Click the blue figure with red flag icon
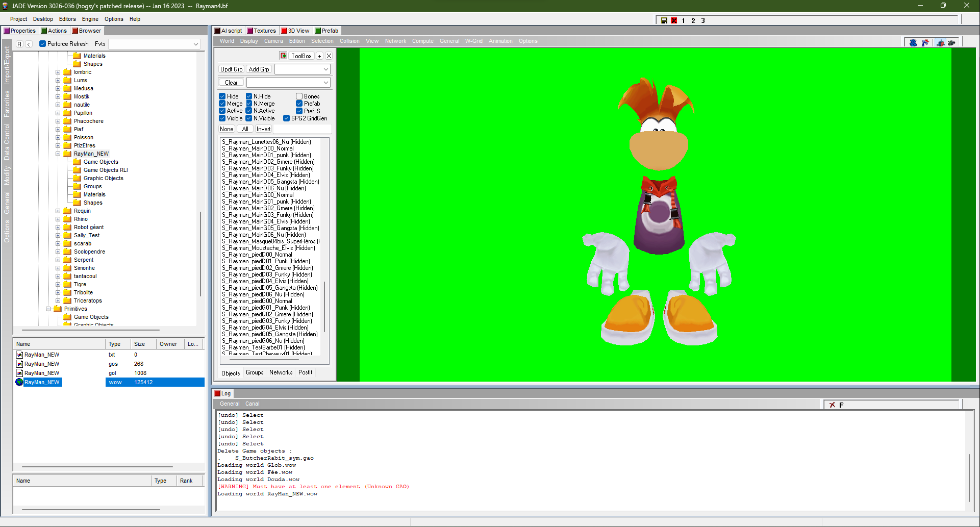The height and width of the screenshot is (527, 980). coord(925,43)
